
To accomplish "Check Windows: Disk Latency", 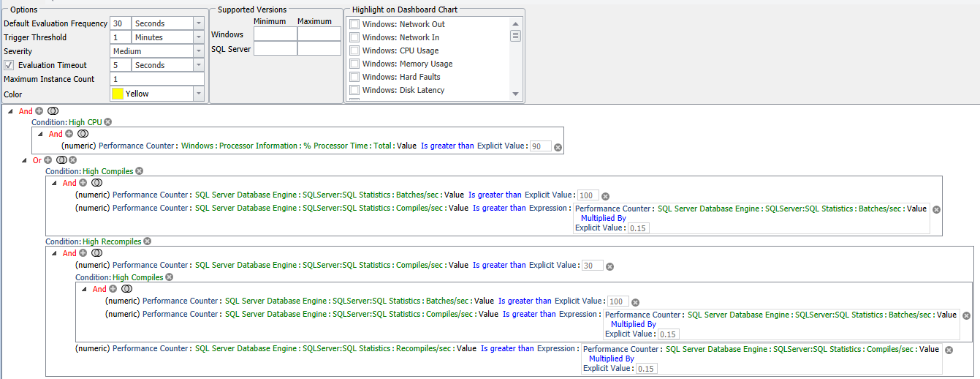I will point(354,90).
